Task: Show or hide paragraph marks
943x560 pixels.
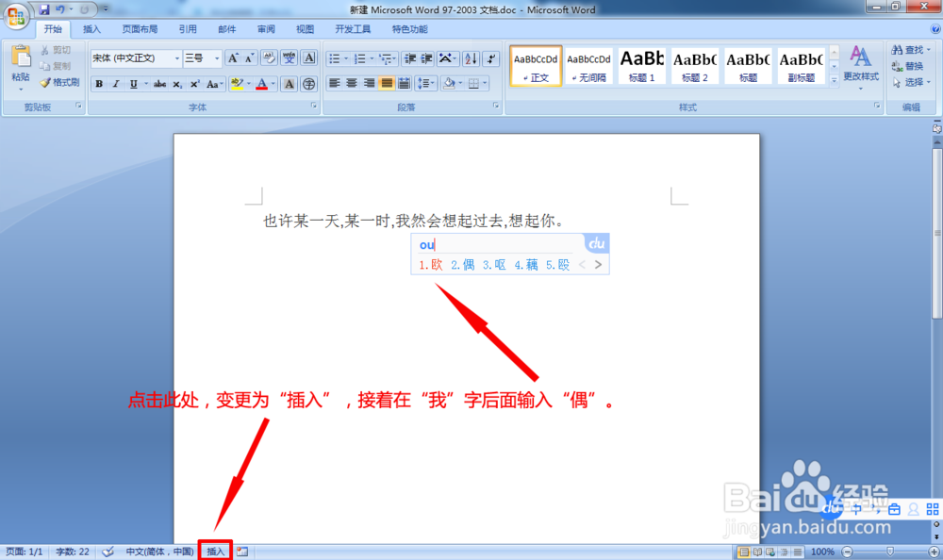Action: (x=491, y=58)
